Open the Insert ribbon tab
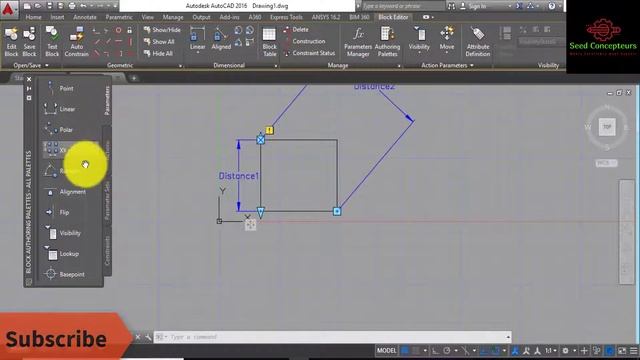640x360 pixels. coord(57,17)
